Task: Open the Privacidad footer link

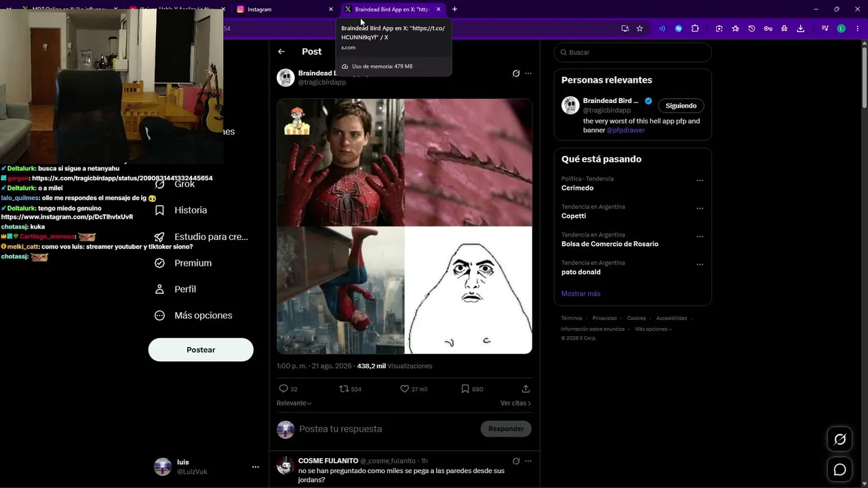Action: 604,319
